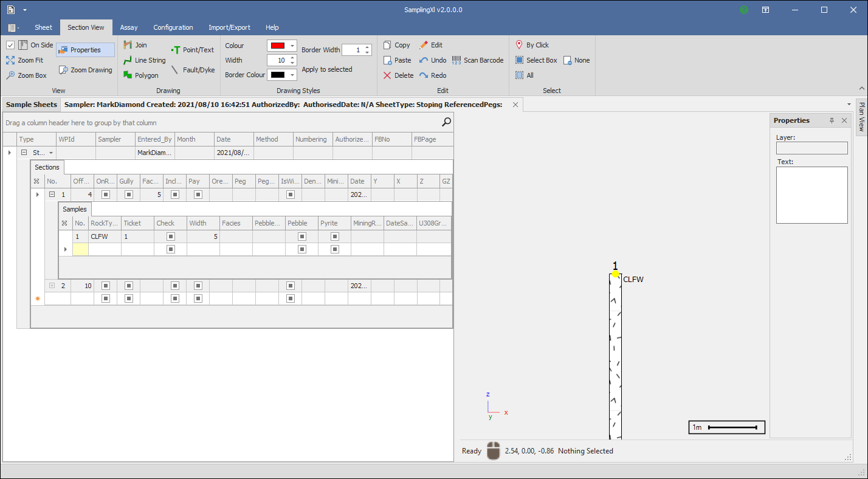
Task: Click the red Colour swatch
Action: pyautogui.click(x=277, y=46)
